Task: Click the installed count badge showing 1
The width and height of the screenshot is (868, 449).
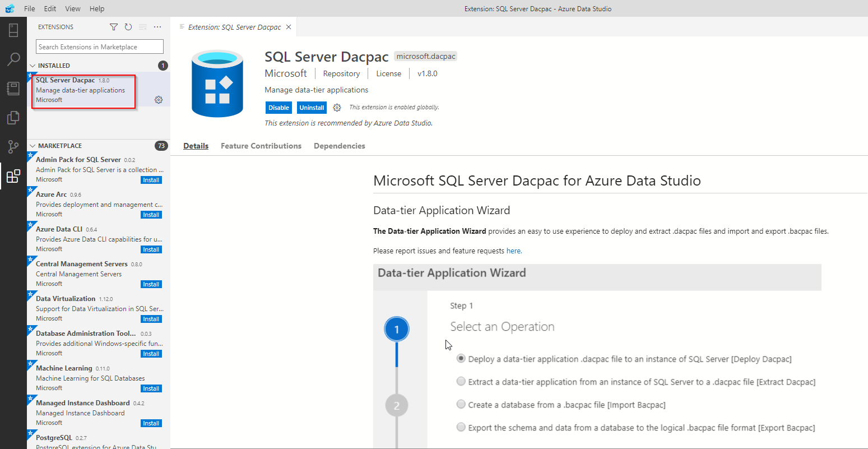Action: pyautogui.click(x=163, y=66)
